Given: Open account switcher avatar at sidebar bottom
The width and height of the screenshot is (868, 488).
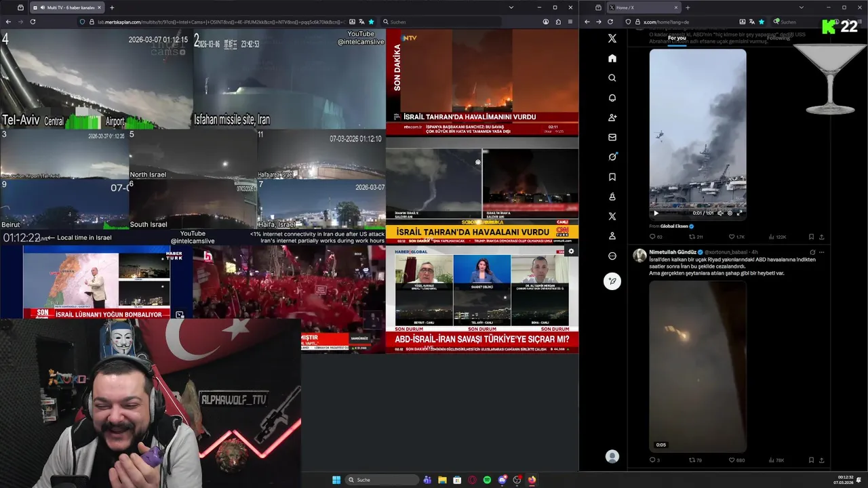Looking at the screenshot, I should coord(612,457).
